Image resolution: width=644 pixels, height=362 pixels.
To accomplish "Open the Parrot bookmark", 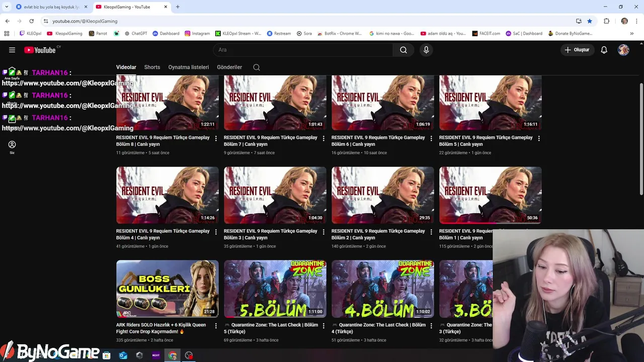I will click(x=98, y=34).
